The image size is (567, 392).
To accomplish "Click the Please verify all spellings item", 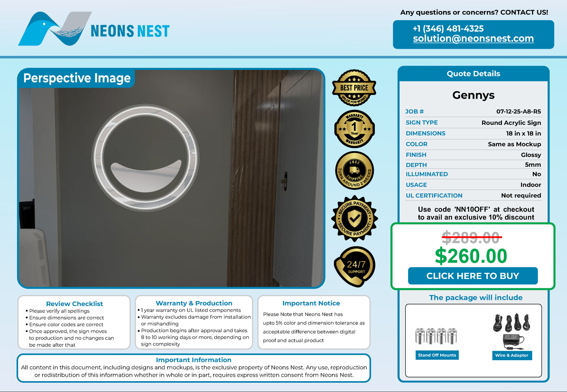I will tap(59, 311).
